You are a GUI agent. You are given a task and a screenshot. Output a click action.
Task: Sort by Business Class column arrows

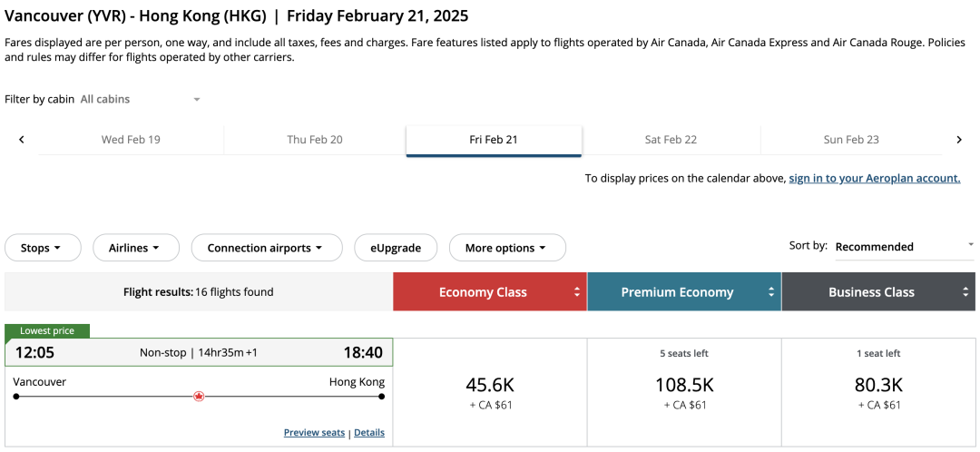point(965,292)
